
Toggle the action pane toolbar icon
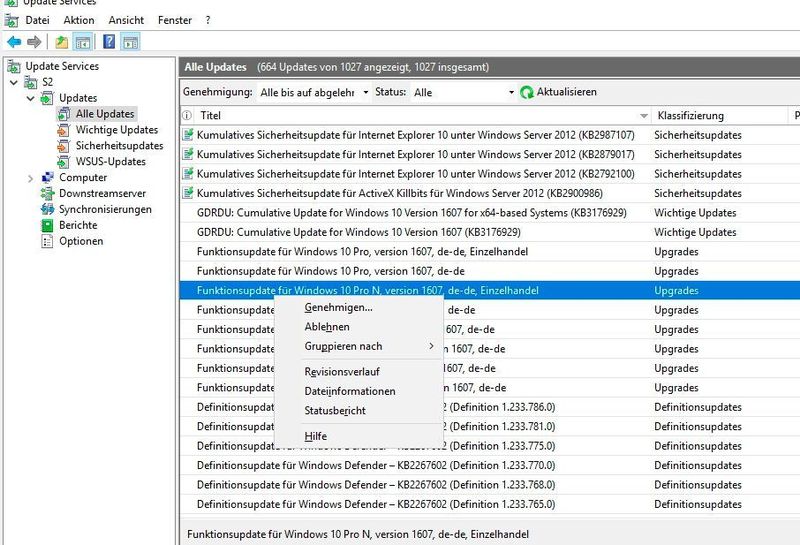click(x=130, y=42)
